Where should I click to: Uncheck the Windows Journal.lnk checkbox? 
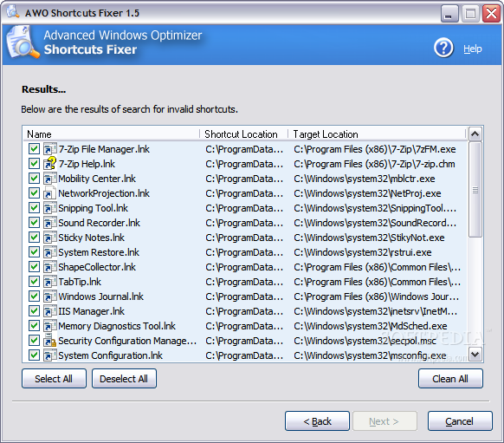(34, 296)
